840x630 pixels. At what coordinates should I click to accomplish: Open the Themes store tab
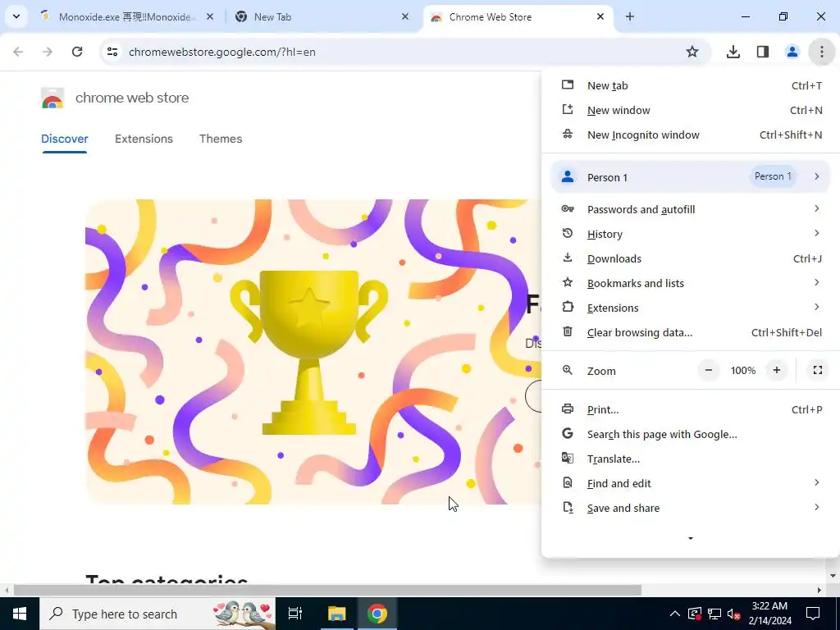pyautogui.click(x=221, y=139)
